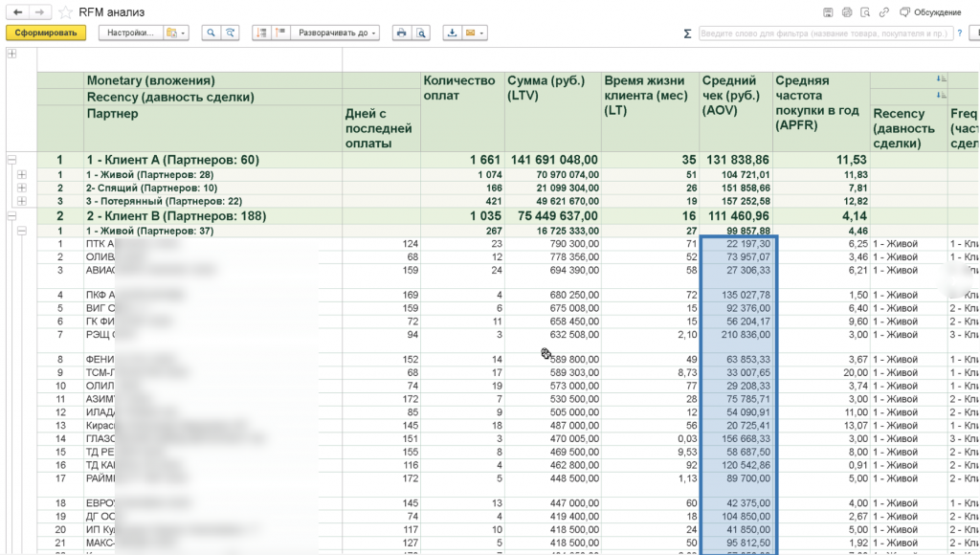Click the lower sort icon in the header

click(x=942, y=95)
